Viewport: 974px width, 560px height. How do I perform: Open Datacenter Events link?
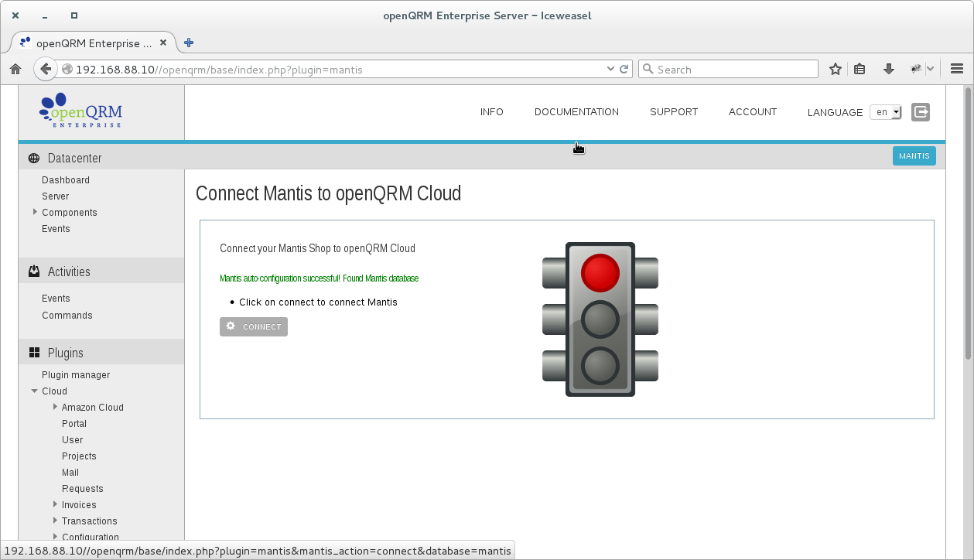(56, 229)
